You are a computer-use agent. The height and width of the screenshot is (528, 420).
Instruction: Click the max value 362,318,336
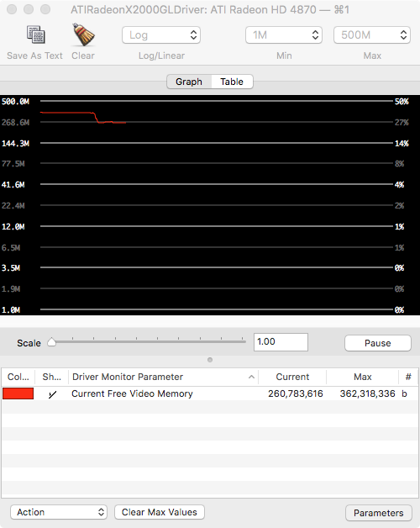point(368,393)
